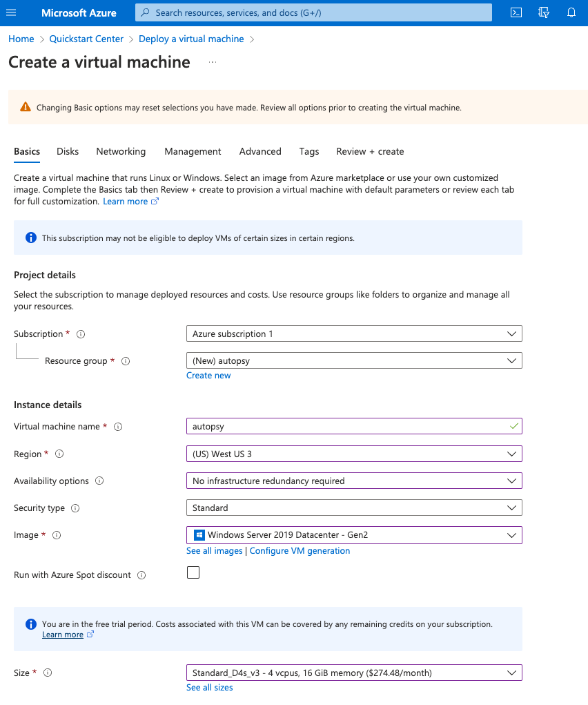Open the Region dropdown showing West US 3
Viewport: 588px width, 705px height.
point(354,454)
